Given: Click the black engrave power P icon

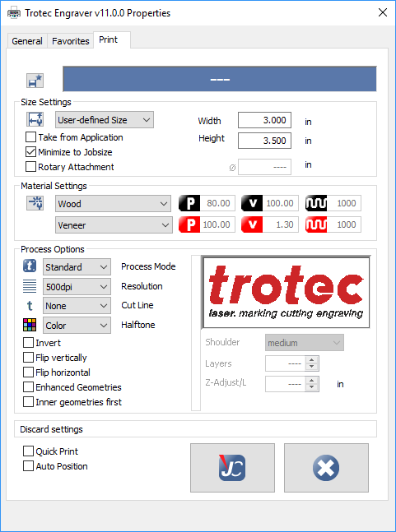Looking at the screenshot, I should (x=189, y=203).
